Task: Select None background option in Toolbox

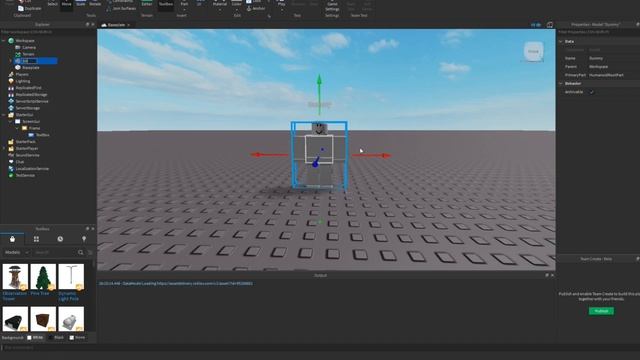Action: click(78, 338)
